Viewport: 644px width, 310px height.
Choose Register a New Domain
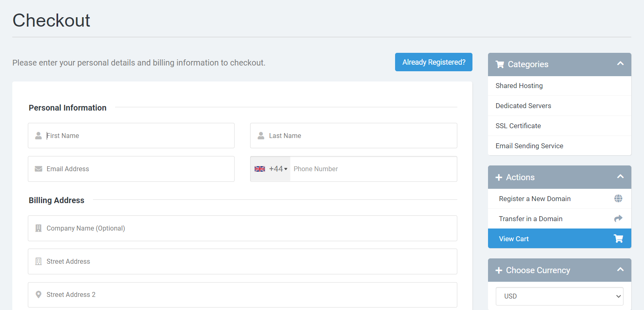pyautogui.click(x=560, y=199)
